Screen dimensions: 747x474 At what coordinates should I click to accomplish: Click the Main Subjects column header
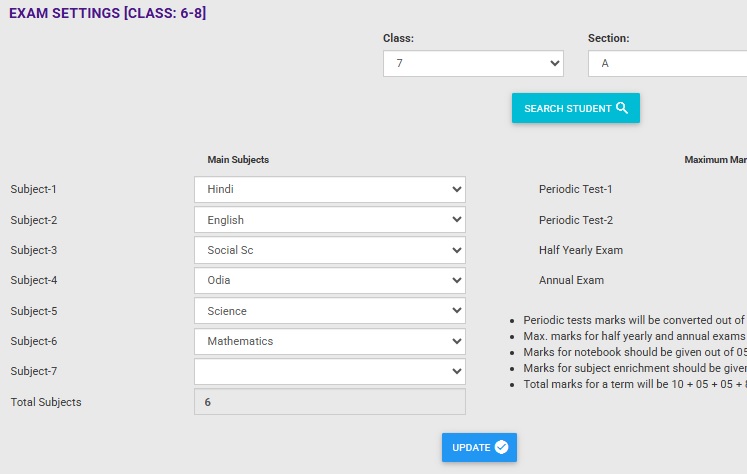click(x=238, y=160)
